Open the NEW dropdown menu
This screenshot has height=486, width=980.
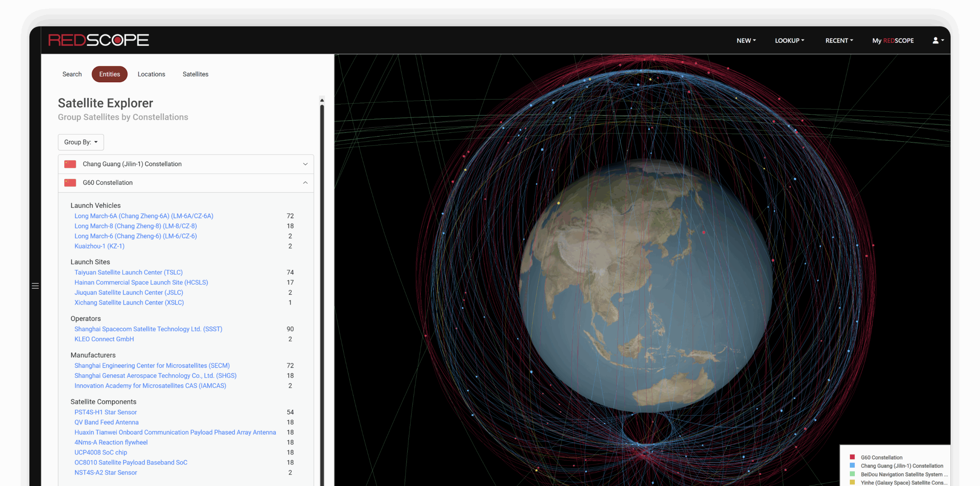[746, 41]
